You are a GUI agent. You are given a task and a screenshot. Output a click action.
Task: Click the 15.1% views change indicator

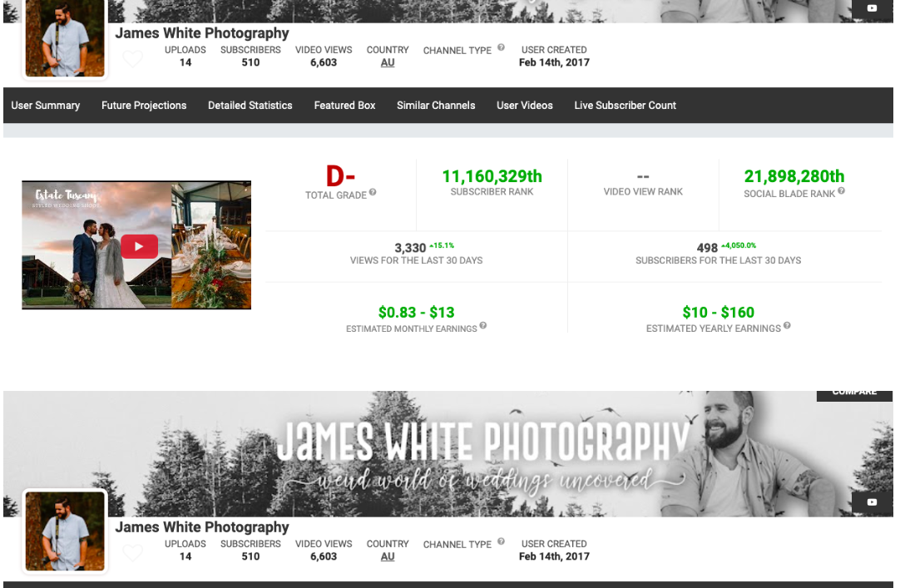[x=442, y=245]
